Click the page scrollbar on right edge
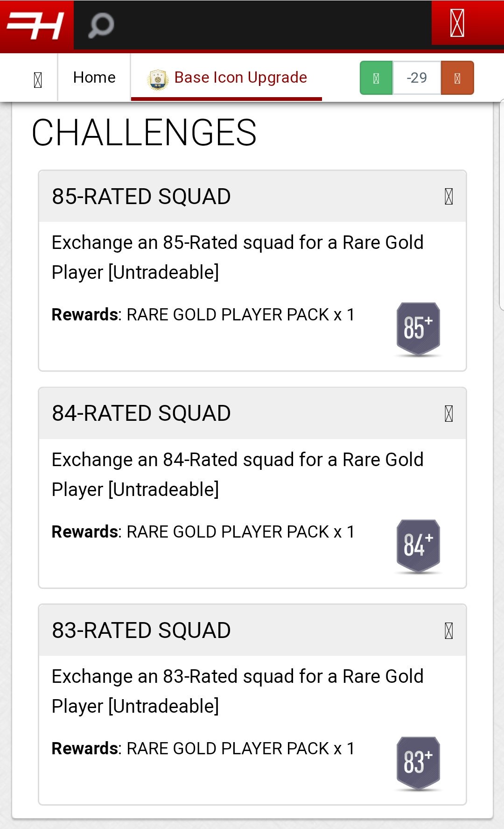504x829 pixels. [x=502, y=205]
